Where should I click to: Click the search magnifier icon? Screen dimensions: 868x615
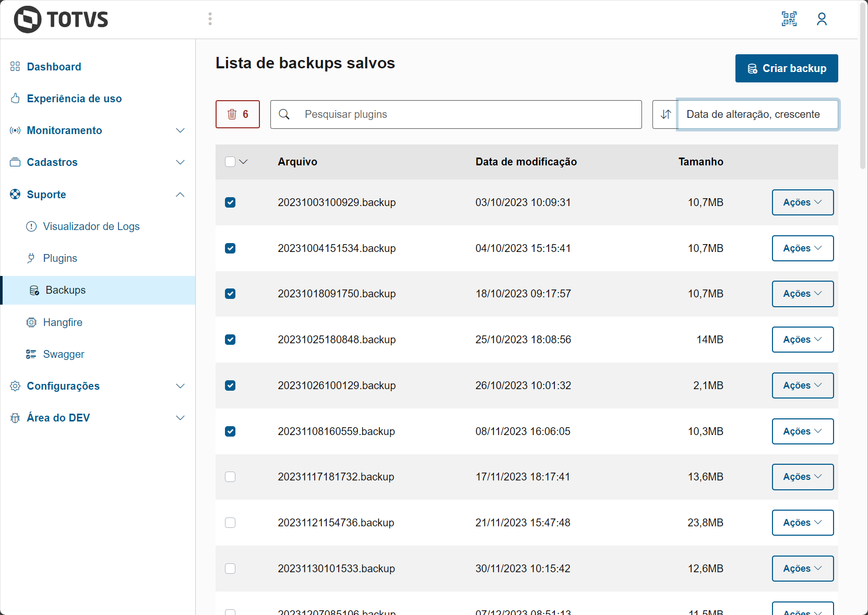coord(284,114)
